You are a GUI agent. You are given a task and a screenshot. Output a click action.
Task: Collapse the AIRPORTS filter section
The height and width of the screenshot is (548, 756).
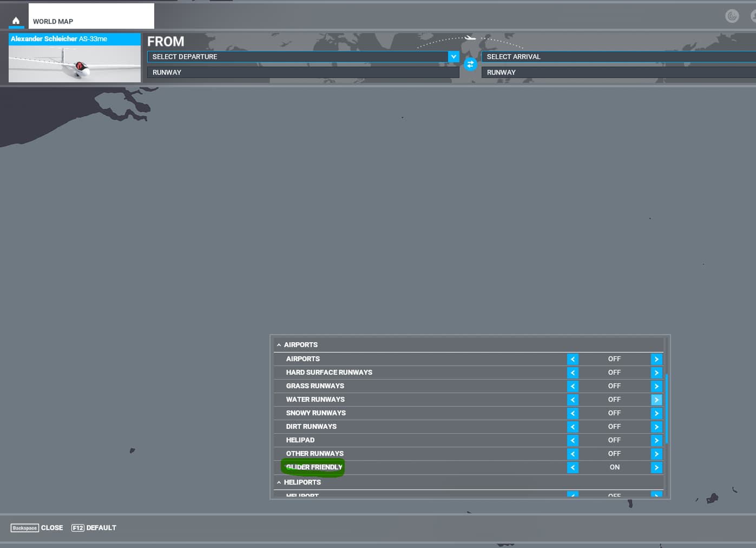279,345
